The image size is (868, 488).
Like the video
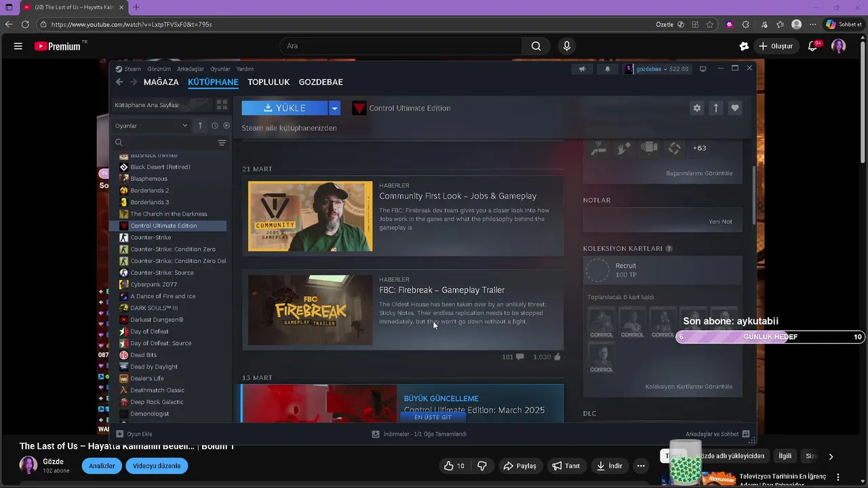454,466
